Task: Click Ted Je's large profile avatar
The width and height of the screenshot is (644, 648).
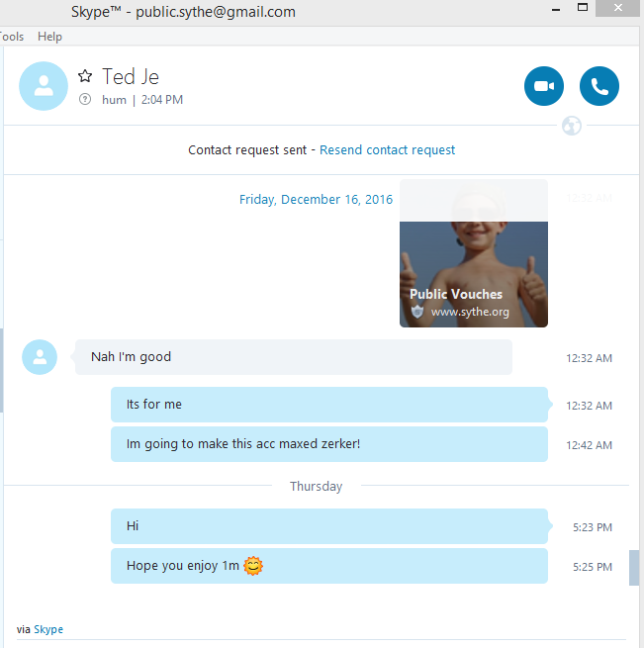Action: coord(44,86)
